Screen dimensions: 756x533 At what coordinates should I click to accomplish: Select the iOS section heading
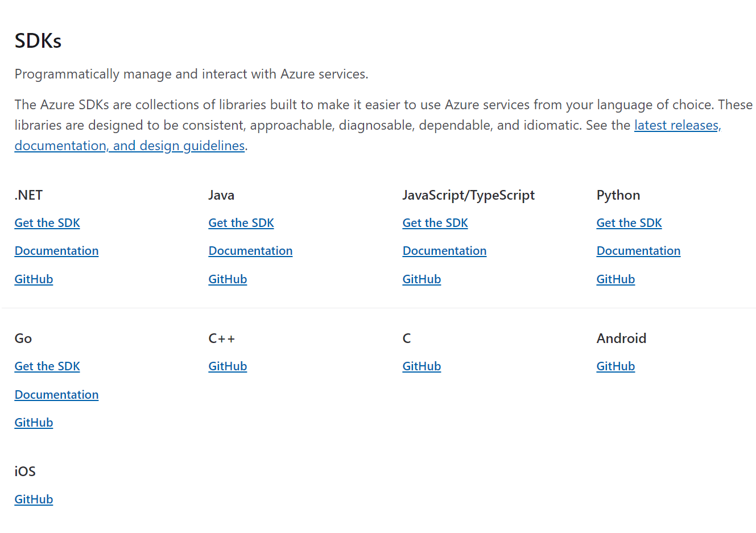point(25,472)
